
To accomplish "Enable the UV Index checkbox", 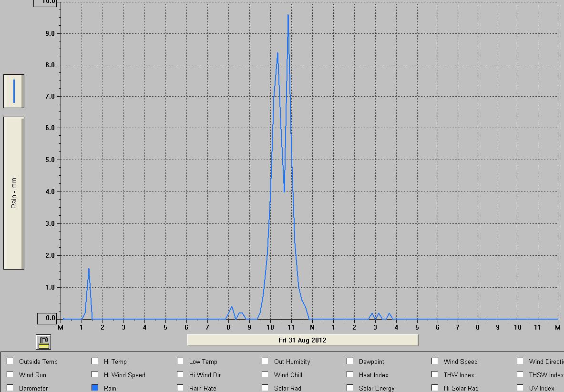I will (520, 388).
